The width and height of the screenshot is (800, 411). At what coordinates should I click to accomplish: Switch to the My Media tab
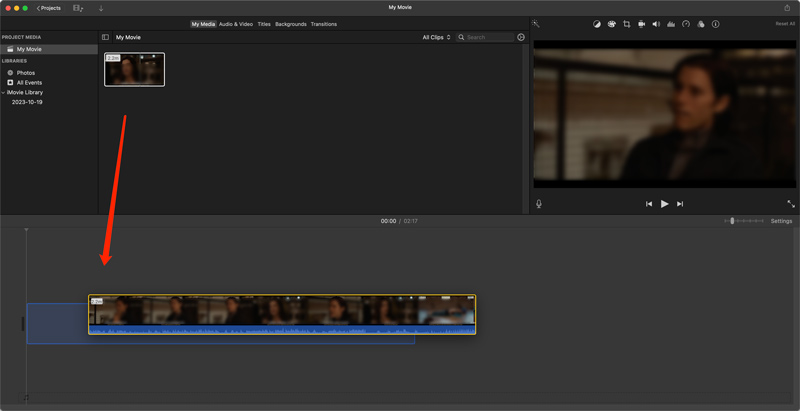[204, 24]
